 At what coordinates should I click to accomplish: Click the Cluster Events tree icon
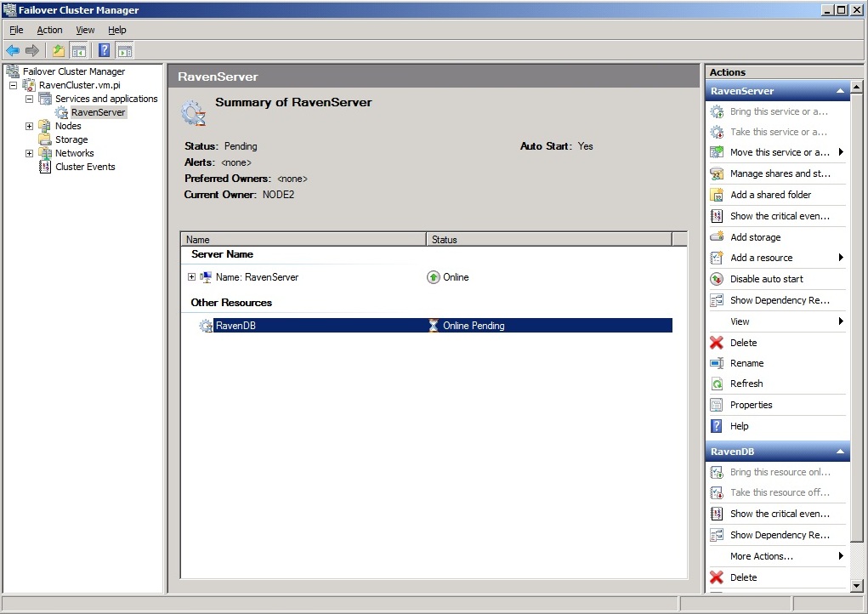[x=45, y=167]
